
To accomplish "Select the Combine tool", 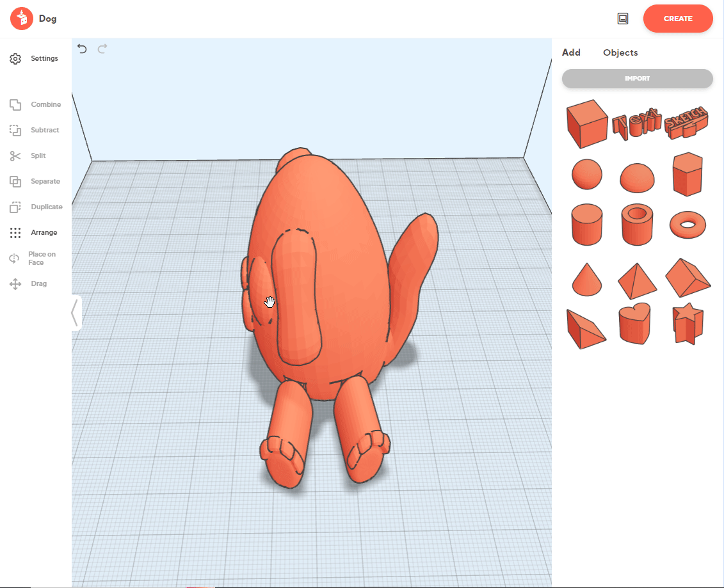I will point(36,105).
